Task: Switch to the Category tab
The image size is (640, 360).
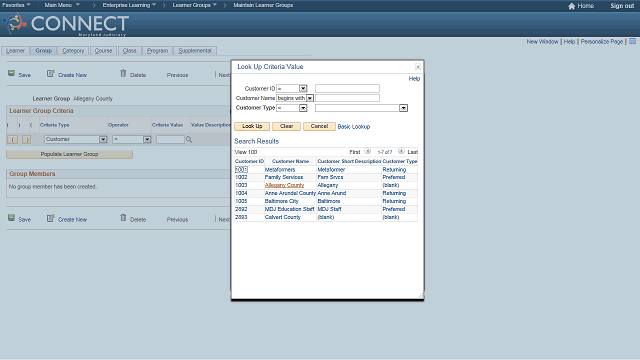Action: coord(73,51)
